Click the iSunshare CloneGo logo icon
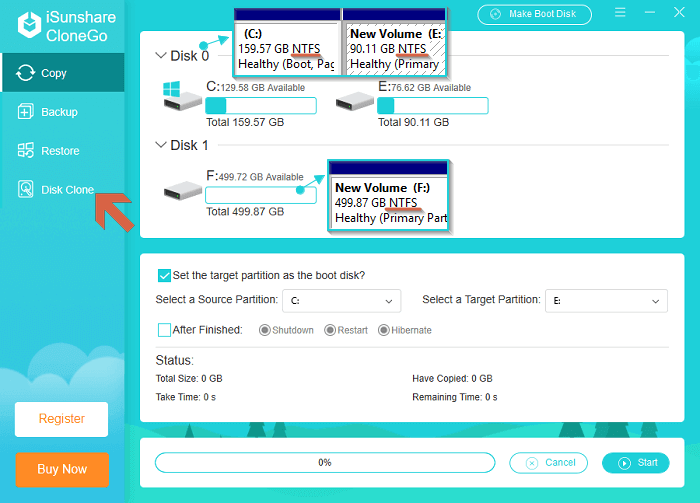Image resolution: width=700 pixels, height=503 pixels. [x=29, y=25]
